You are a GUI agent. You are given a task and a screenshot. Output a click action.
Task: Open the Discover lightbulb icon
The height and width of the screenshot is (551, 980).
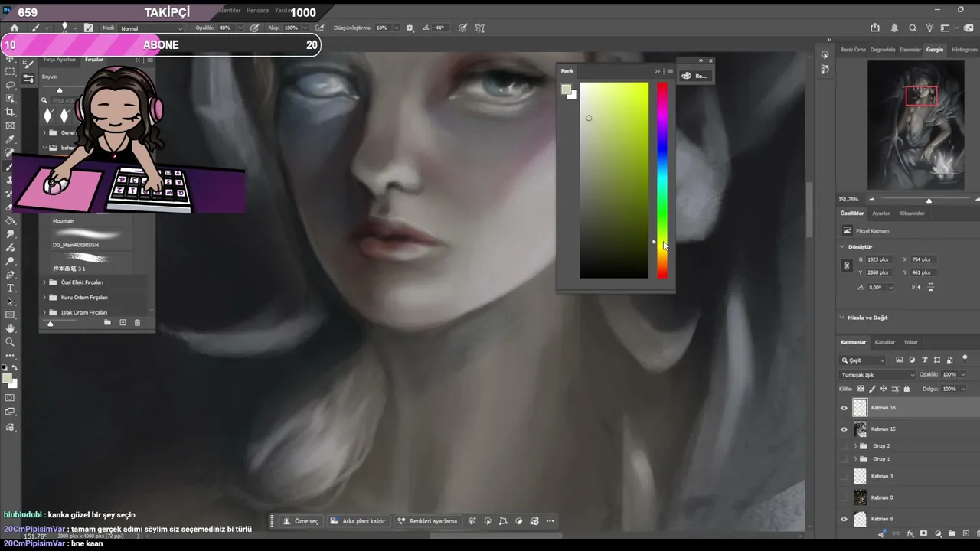[x=929, y=28]
